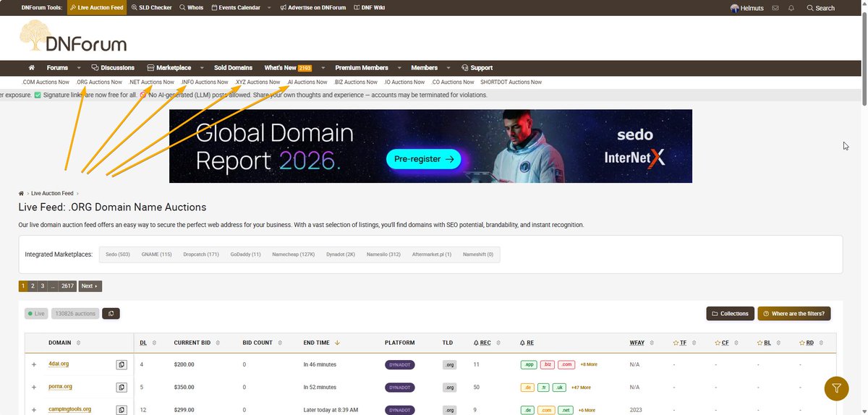Open the Members menu
The width and height of the screenshot is (868, 415).
424,67
